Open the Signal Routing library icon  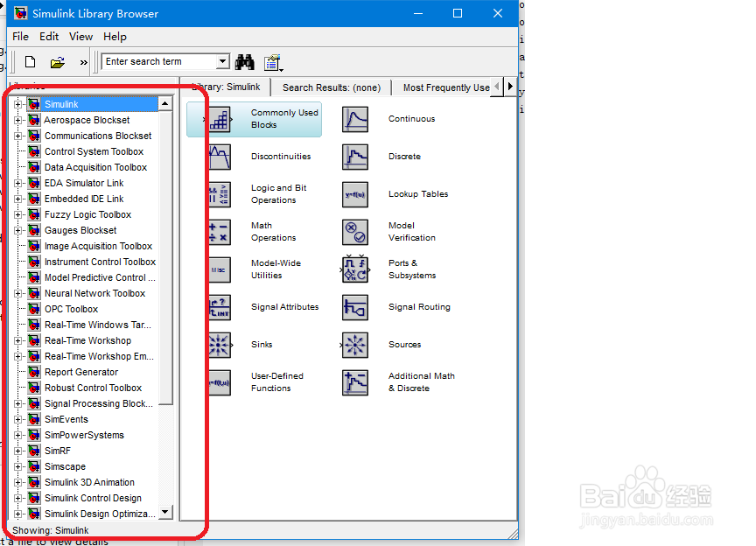pyautogui.click(x=355, y=307)
